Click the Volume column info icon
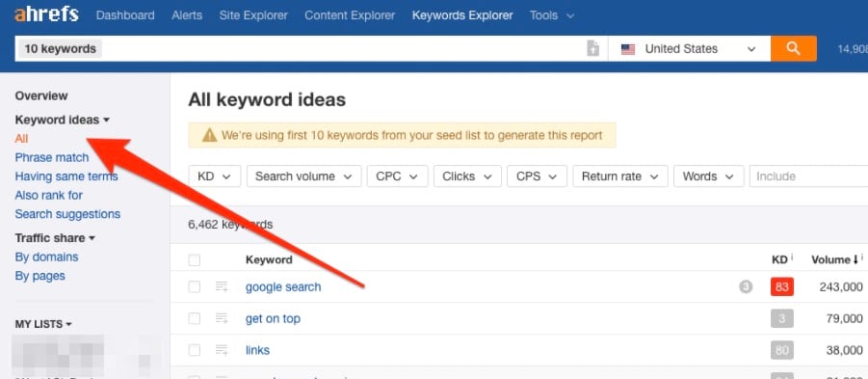The image size is (868, 379). pos(862,257)
